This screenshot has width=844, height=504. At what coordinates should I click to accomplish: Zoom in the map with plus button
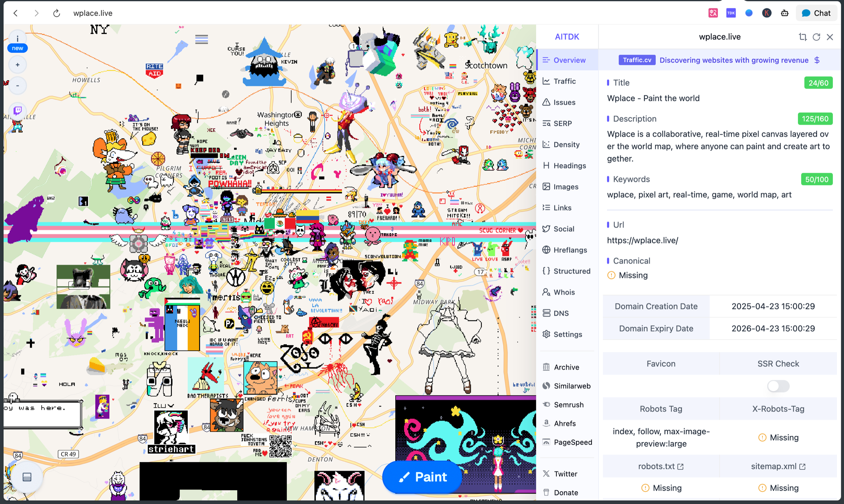[x=17, y=65]
